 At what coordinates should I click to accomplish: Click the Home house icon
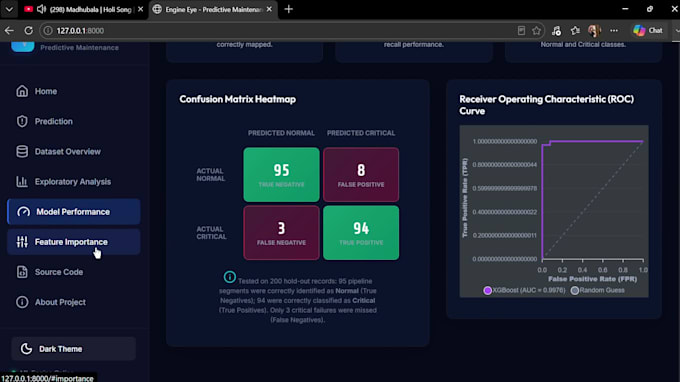pyautogui.click(x=22, y=91)
